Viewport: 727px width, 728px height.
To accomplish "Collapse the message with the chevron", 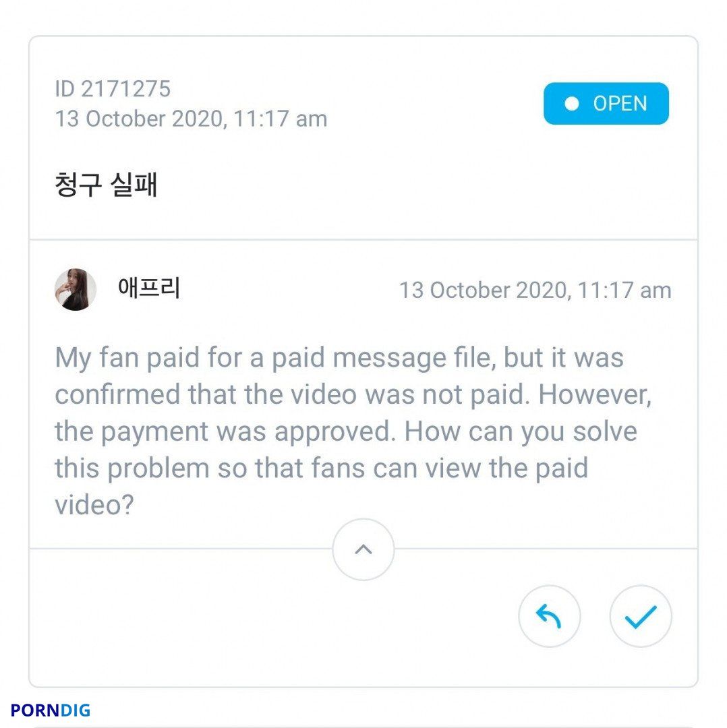I will click(363, 549).
